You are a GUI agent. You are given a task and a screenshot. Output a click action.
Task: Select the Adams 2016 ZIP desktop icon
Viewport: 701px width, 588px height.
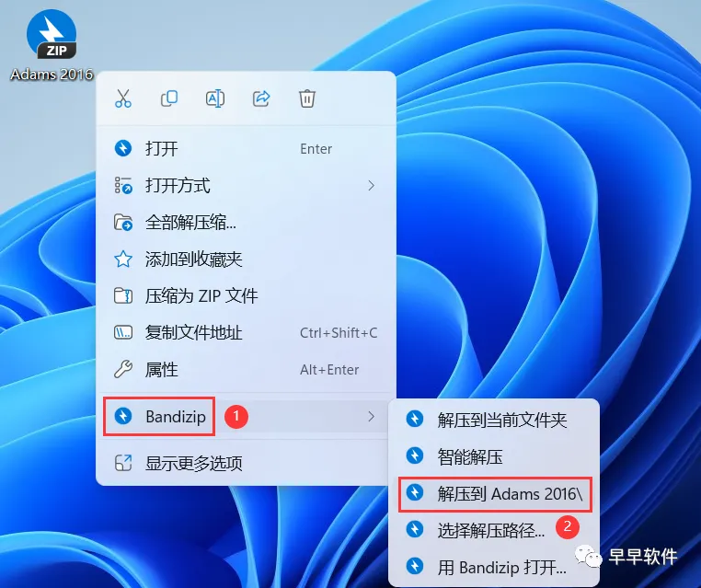[52, 45]
